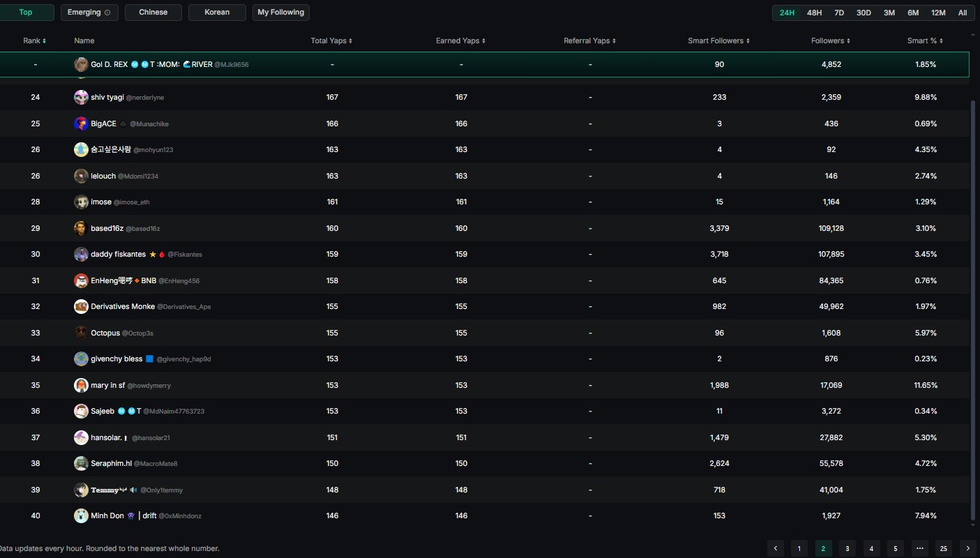The width and height of the screenshot is (980, 558).
Task: Show the Chinese leaderboard tab
Action: (153, 13)
